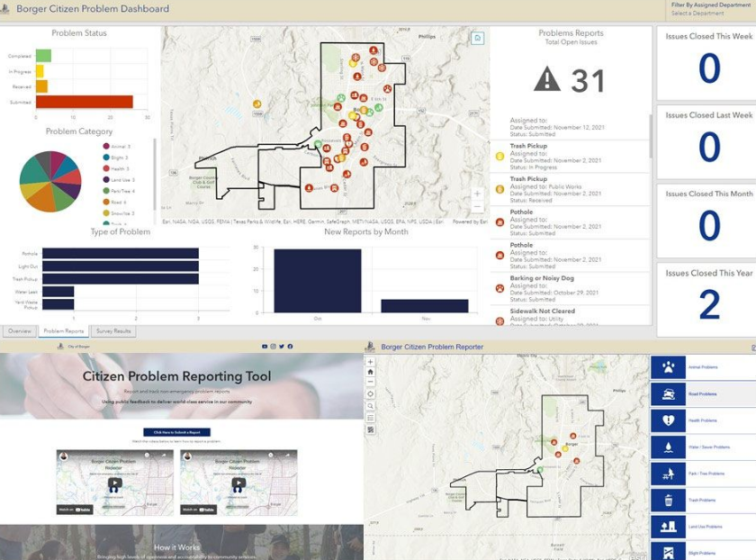Click Watch on YouTube on left video
The image size is (756, 560).
[x=75, y=510]
